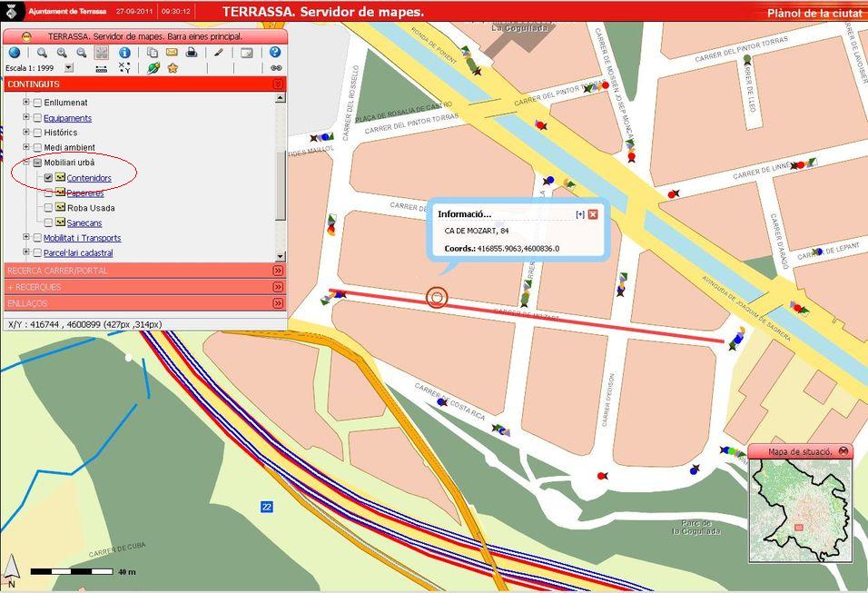Click the Papereres layer legend icon
This screenshot has height=593, width=868.
coord(60,193)
